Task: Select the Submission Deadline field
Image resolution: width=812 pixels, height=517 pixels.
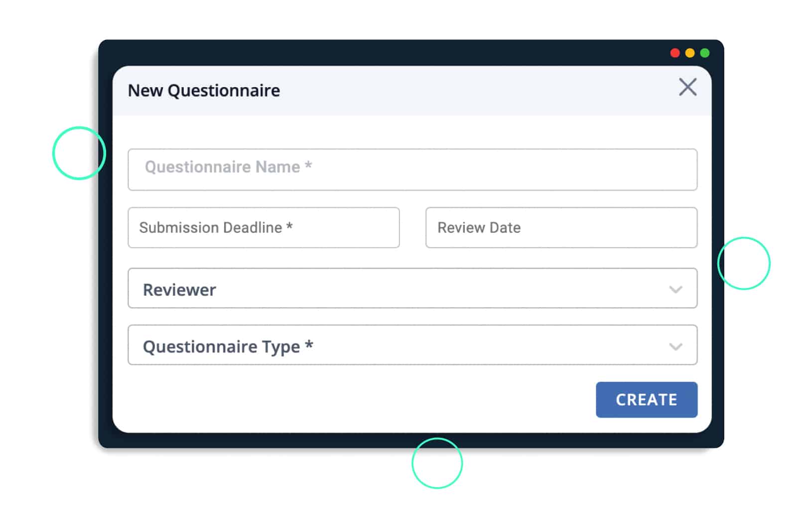Action: click(x=264, y=228)
